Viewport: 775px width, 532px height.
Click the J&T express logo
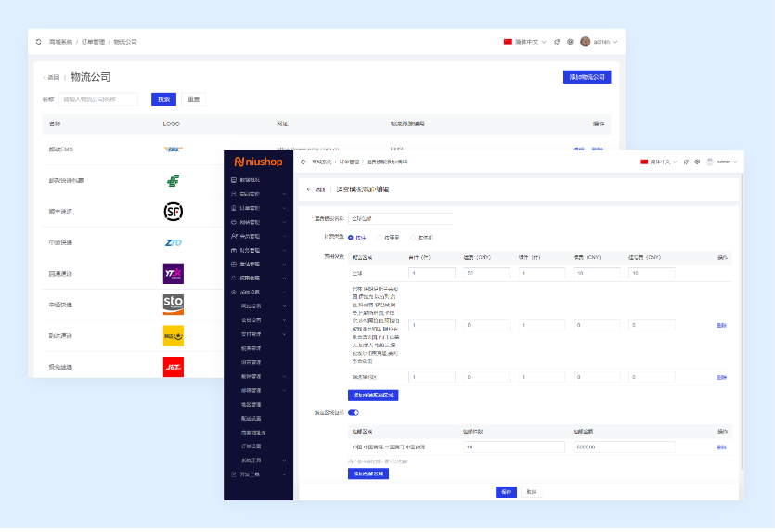(x=173, y=366)
